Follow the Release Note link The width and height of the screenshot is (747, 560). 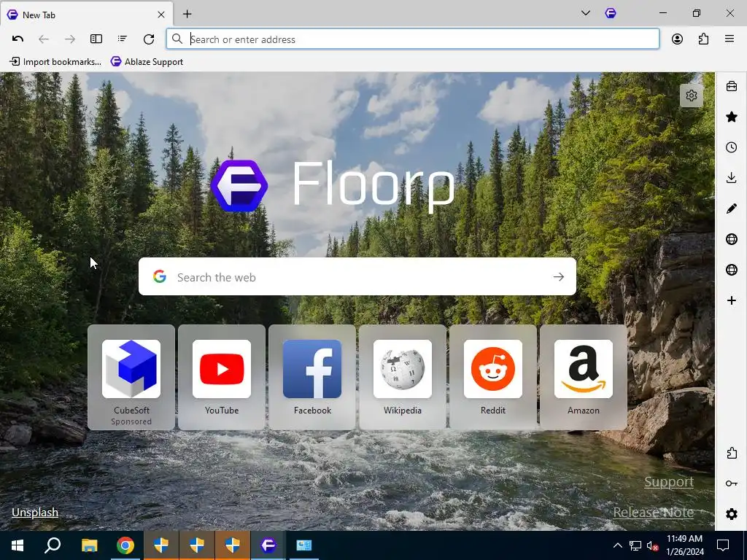(x=653, y=513)
